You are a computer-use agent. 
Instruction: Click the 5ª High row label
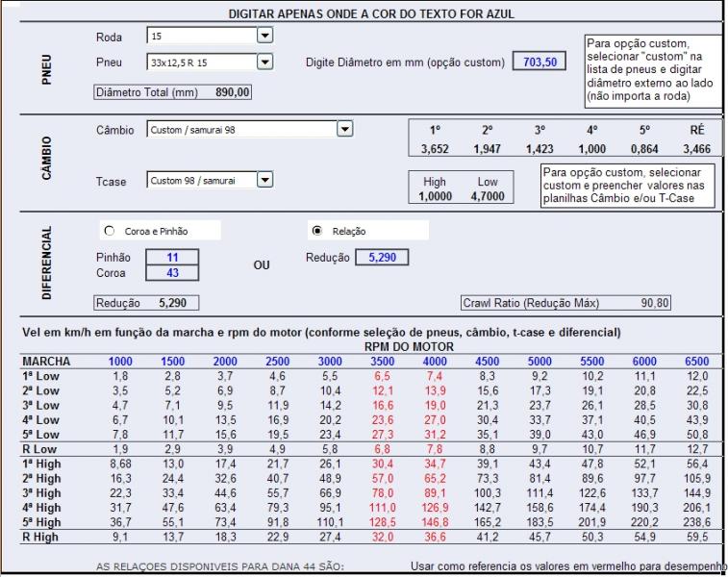click(41, 522)
